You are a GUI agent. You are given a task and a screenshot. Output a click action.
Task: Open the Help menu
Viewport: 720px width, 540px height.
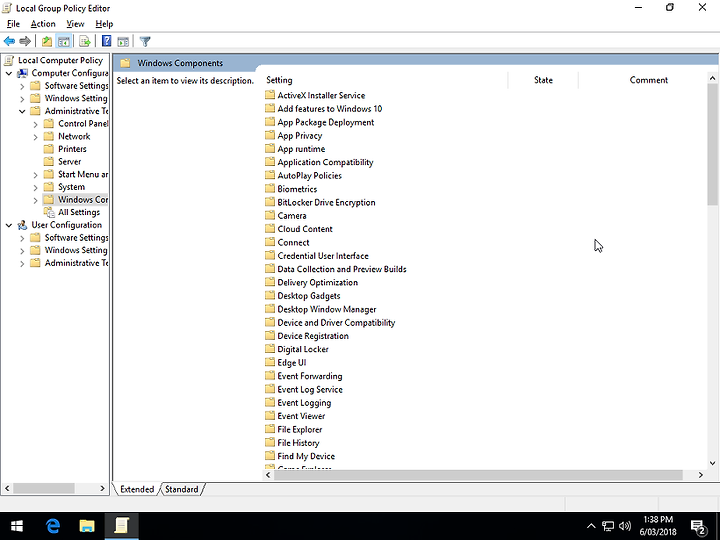pyautogui.click(x=104, y=24)
